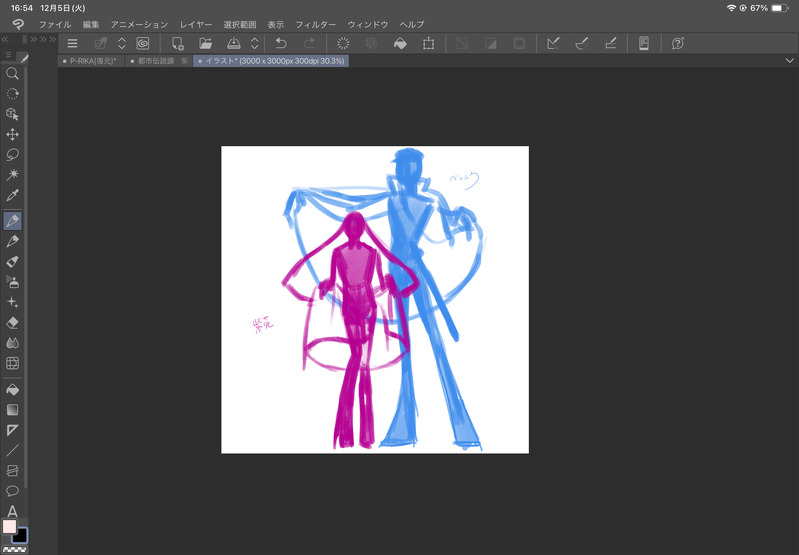Toggle snap to ruler

click(553, 43)
